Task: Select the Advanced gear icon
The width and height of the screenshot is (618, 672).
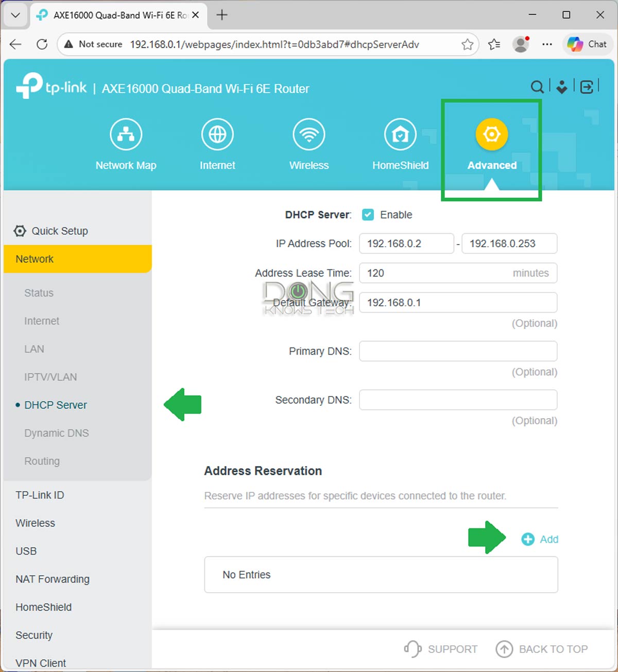Action: pos(491,134)
